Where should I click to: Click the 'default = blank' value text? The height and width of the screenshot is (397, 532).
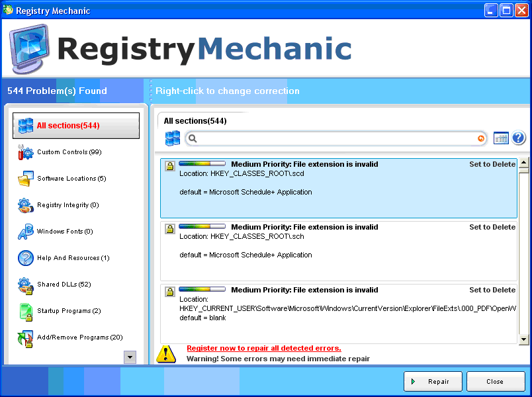pyautogui.click(x=202, y=318)
